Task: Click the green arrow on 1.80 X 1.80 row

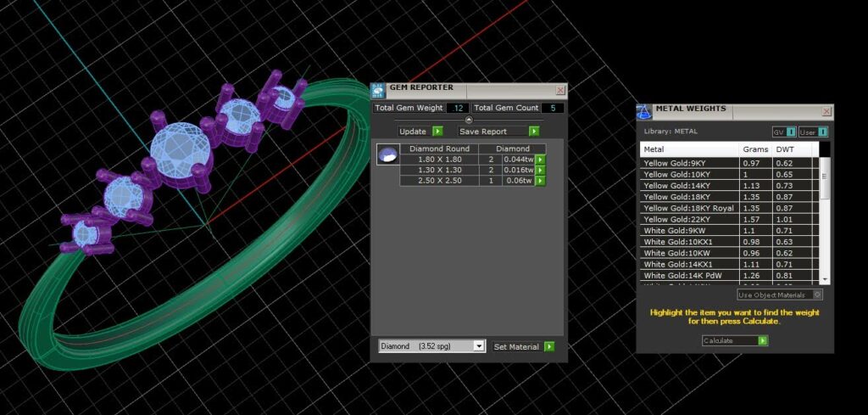Action: 540,160
